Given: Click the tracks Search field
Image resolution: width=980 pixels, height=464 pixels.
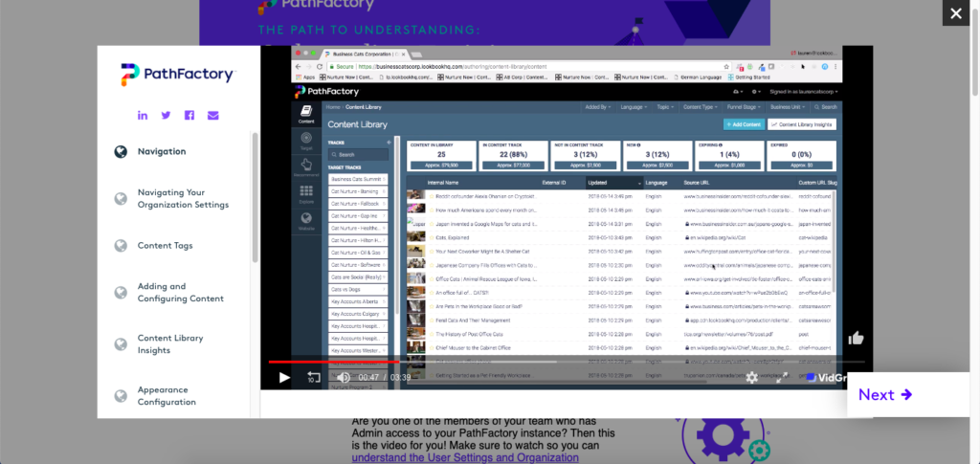Looking at the screenshot, I should pyautogui.click(x=358, y=154).
